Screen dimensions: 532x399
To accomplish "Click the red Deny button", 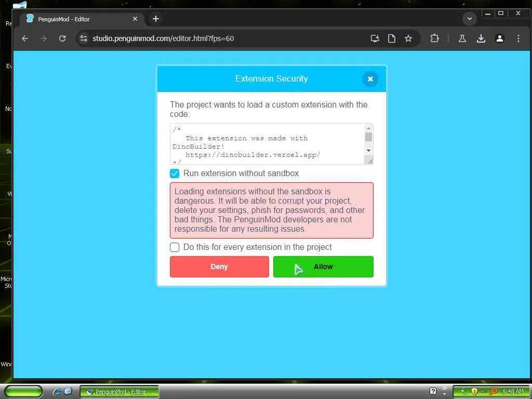I will click(219, 267).
